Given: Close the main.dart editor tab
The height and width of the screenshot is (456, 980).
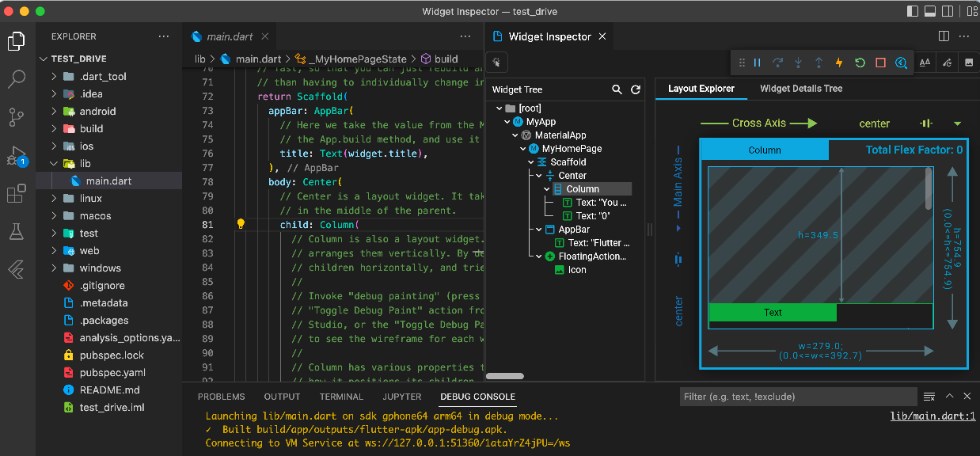Looking at the screenshot, I should pyautogui.click(x=264, y=36).
